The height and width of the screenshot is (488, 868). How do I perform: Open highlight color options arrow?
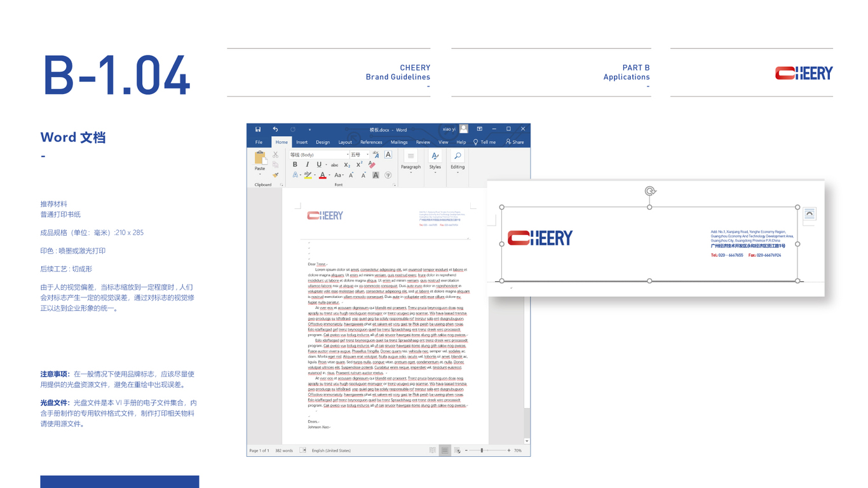(x=315, y=175)
